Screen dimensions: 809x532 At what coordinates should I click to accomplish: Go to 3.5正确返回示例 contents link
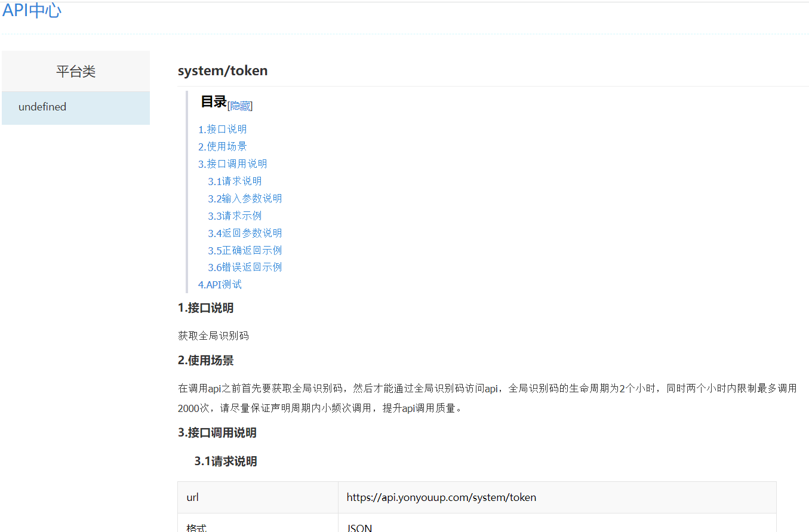coord(245,251)
